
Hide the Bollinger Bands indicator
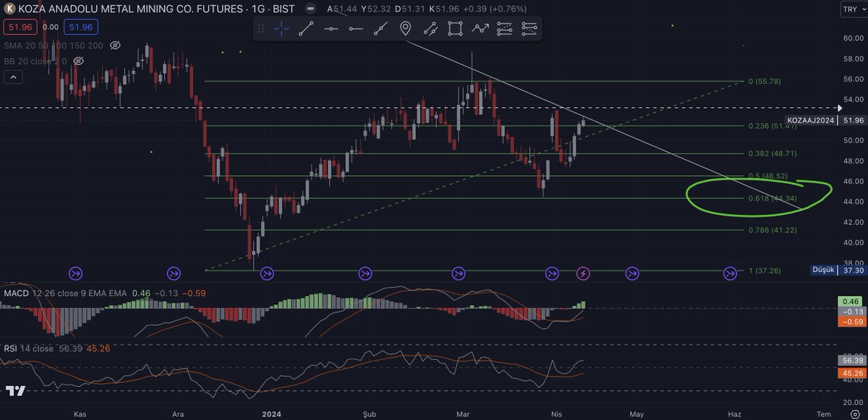(x=78, y=61)
